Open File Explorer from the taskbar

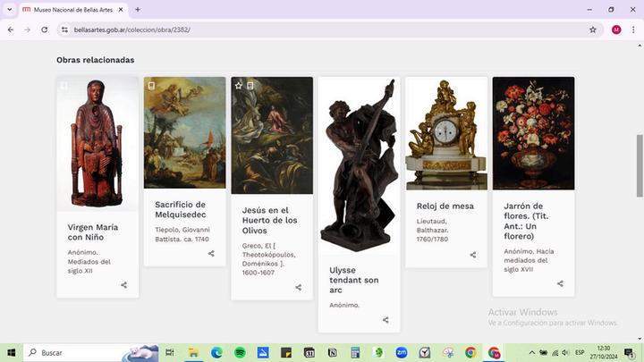click(x=193, y=352)
